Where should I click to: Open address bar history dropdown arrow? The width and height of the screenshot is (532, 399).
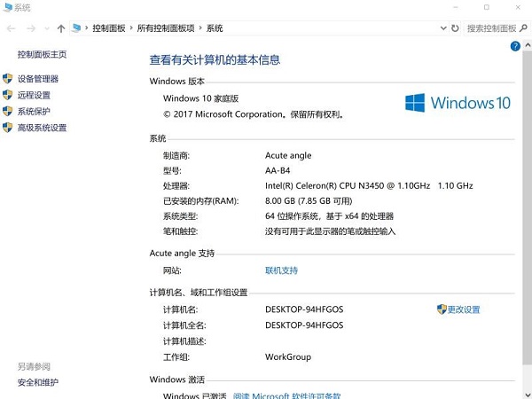443,28
